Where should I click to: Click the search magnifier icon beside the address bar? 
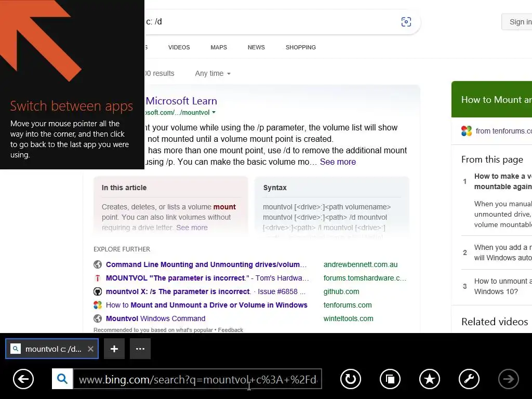[x=62, y=379]
